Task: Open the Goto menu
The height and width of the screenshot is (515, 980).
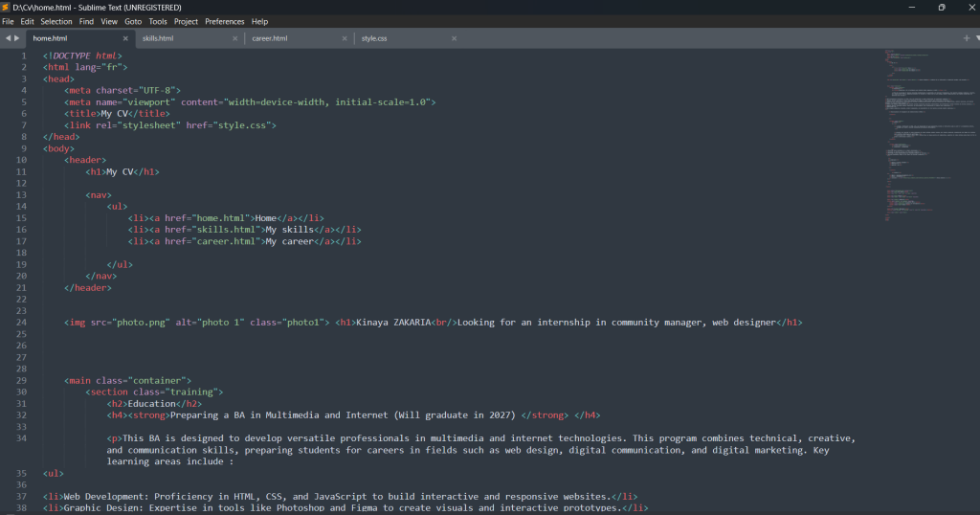Action: pyautogui.click(x=133, y=21)
